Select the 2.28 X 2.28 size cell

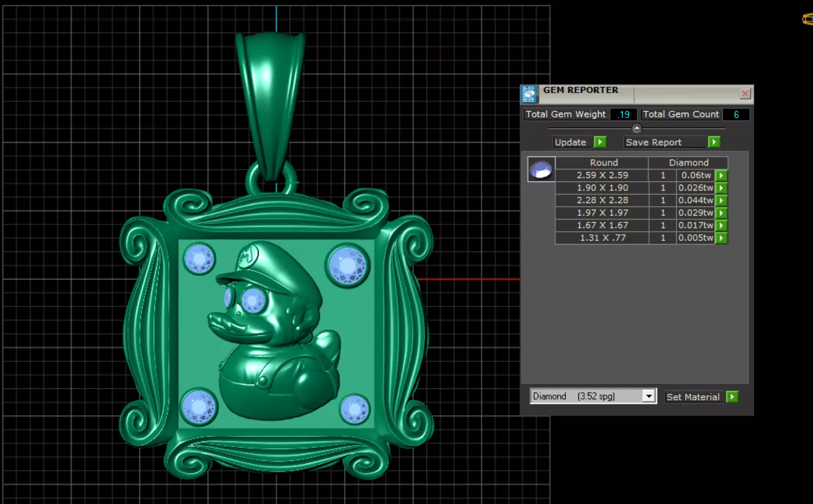pos(602,200)
